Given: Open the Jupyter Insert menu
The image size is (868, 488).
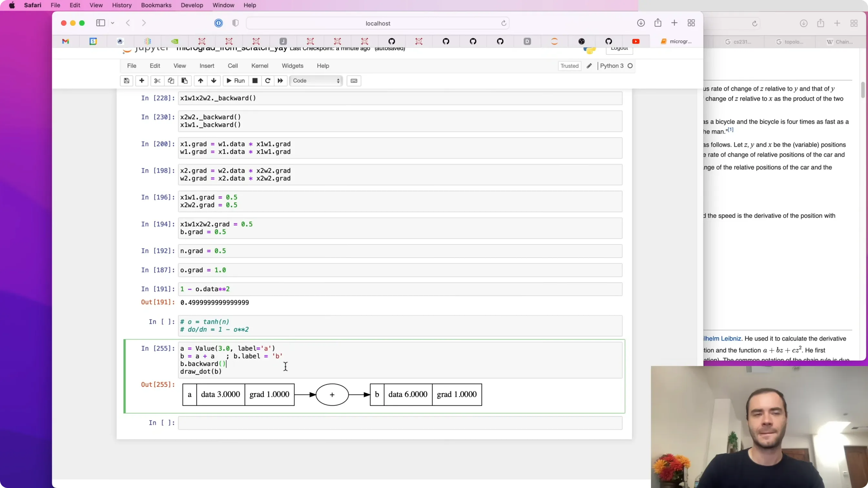Looking at the screenshot, I should click(x=207, y=66).
